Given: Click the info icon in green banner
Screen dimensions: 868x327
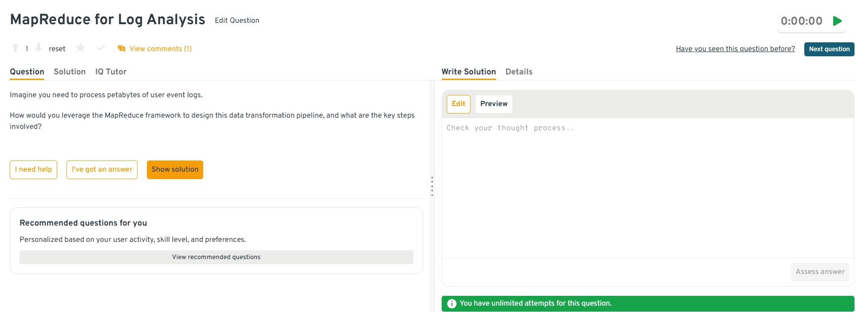Looking at the screenshot, I should pyautogui.click(x=451, y=304).
